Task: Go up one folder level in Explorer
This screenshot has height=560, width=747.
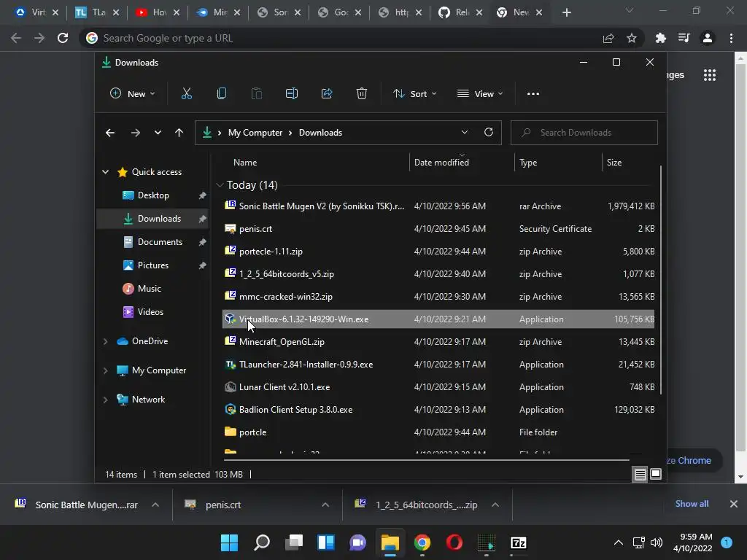Action: (x=179, y=133)
